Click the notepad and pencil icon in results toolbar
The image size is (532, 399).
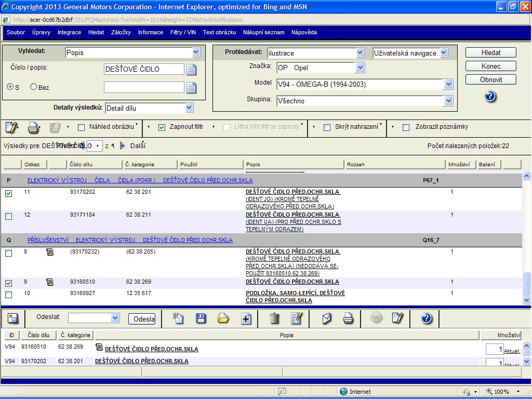point(11,127)
